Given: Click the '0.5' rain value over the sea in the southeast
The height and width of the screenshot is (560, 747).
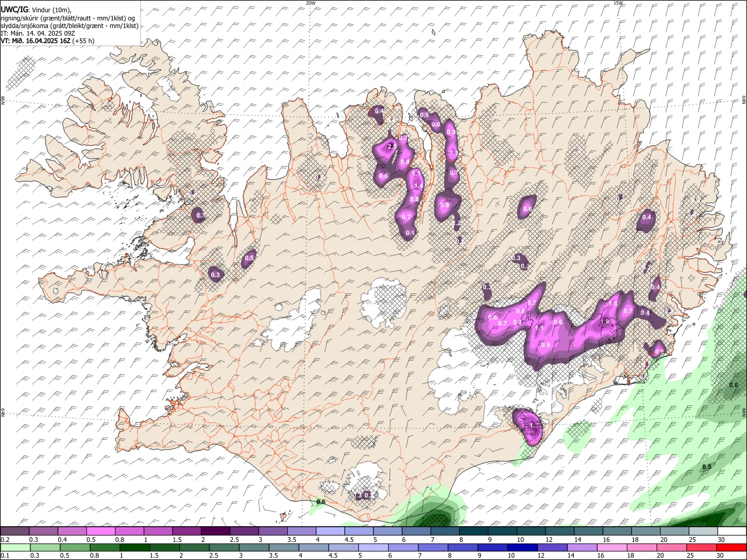Looking at the screenshot, I should pyautogui.click(x=707, y=467).
